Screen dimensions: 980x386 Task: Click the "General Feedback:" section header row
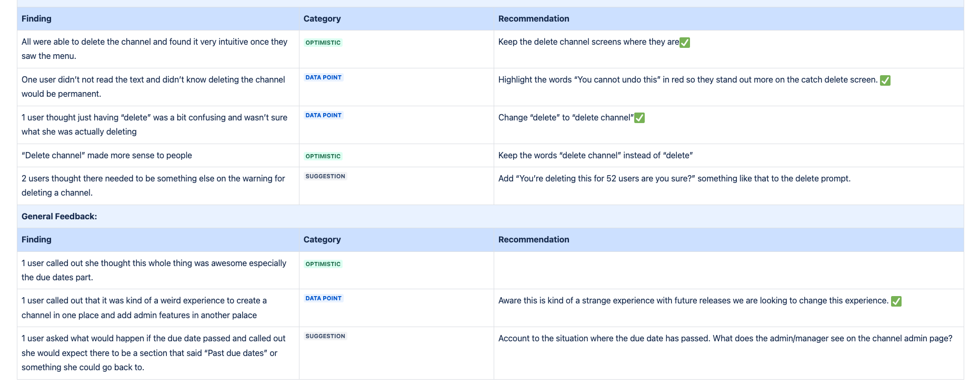pyautogui.click(x=59, y=216)
